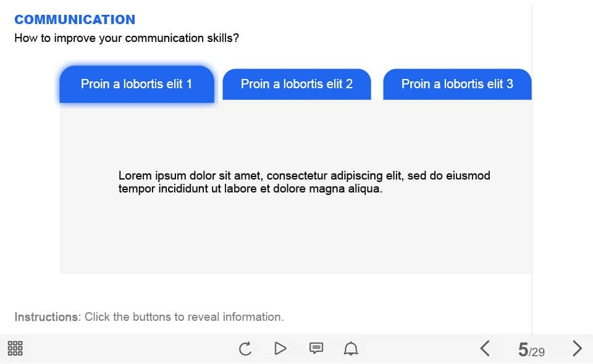Click the replay slide icon
This screenshot has height=364, width=593.
pyautogui.click(x=245, y=349)
